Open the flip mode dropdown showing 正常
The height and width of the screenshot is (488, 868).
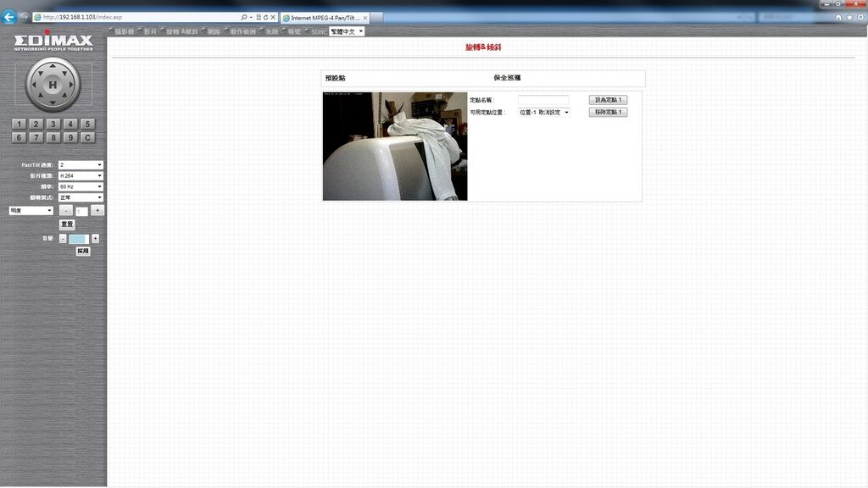pos(81,197)
